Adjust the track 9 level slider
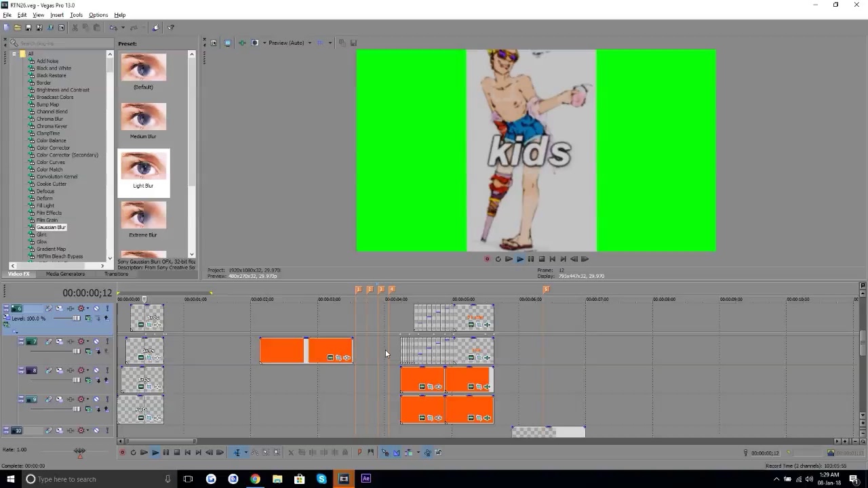 tap(76, 409)
